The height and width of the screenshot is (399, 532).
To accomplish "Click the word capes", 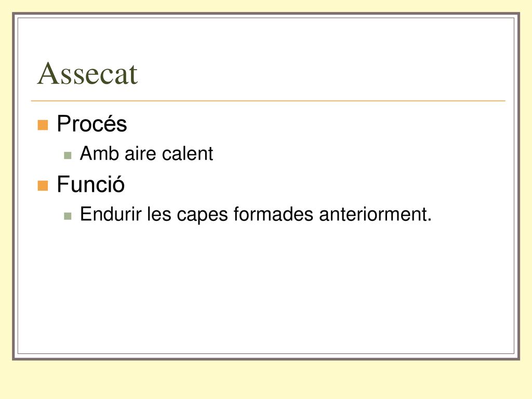I will pos(202,216).
